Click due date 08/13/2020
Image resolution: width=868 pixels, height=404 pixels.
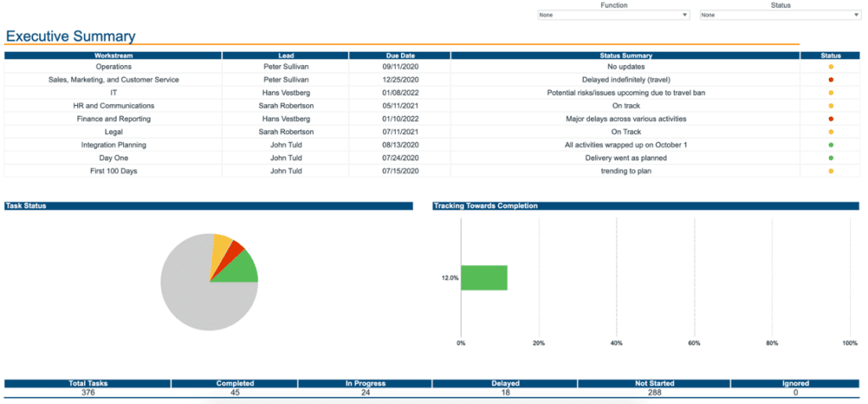click(x=400, y=145)
